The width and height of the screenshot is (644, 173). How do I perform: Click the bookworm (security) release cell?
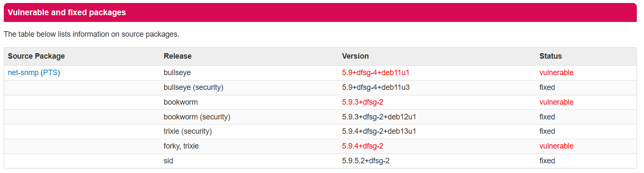coord(197,117)
